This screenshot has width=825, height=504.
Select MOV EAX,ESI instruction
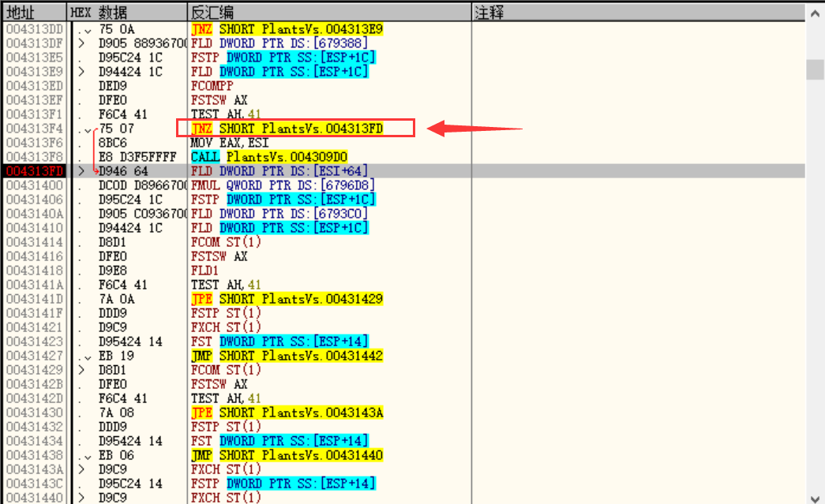point(230,143)
